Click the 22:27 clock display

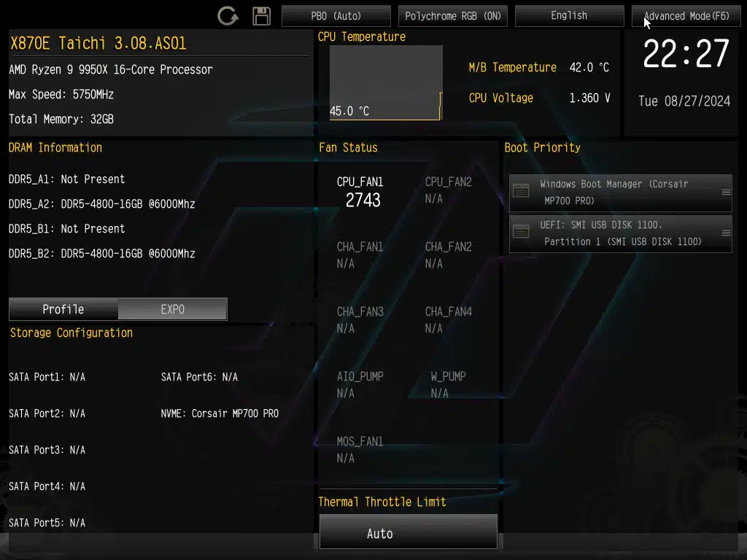(685, 54)
